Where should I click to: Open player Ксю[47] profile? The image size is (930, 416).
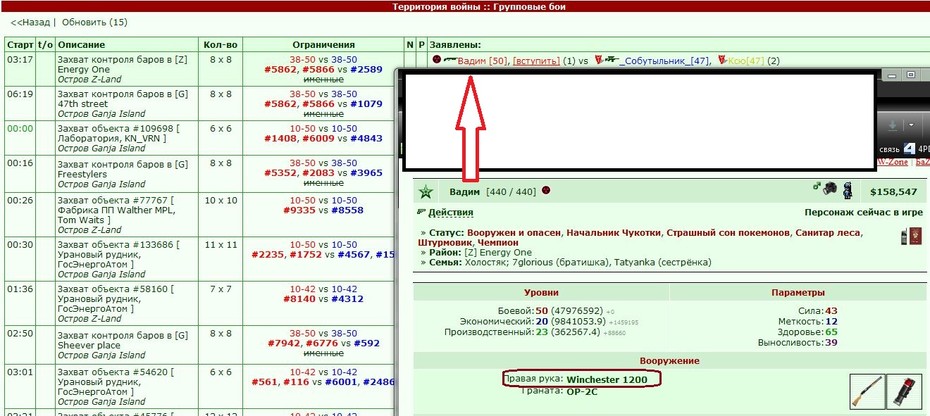pyautogui.click(x=745, y=60)
